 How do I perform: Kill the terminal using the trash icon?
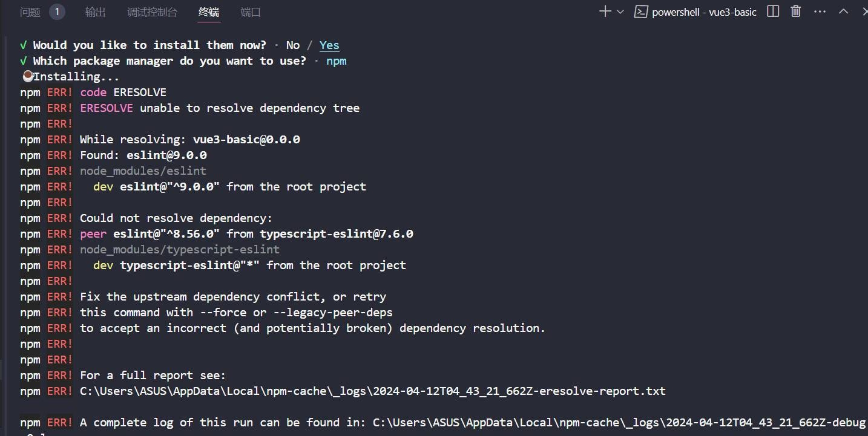(x=796, y=11)
